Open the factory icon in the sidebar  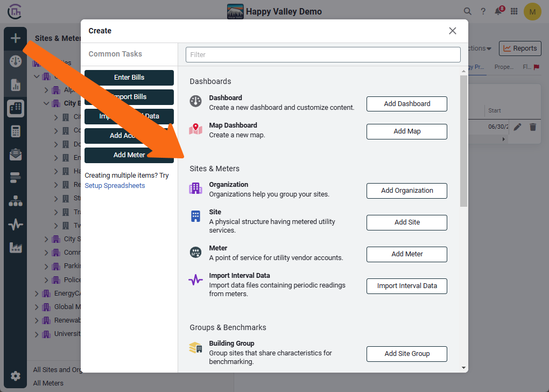(16, 248)
